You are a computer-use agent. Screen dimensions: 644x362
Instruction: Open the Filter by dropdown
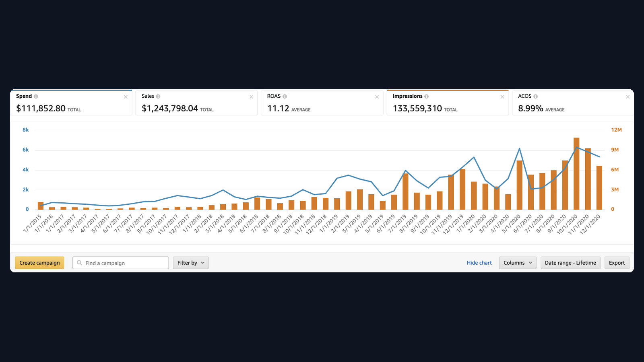(191, 263)
